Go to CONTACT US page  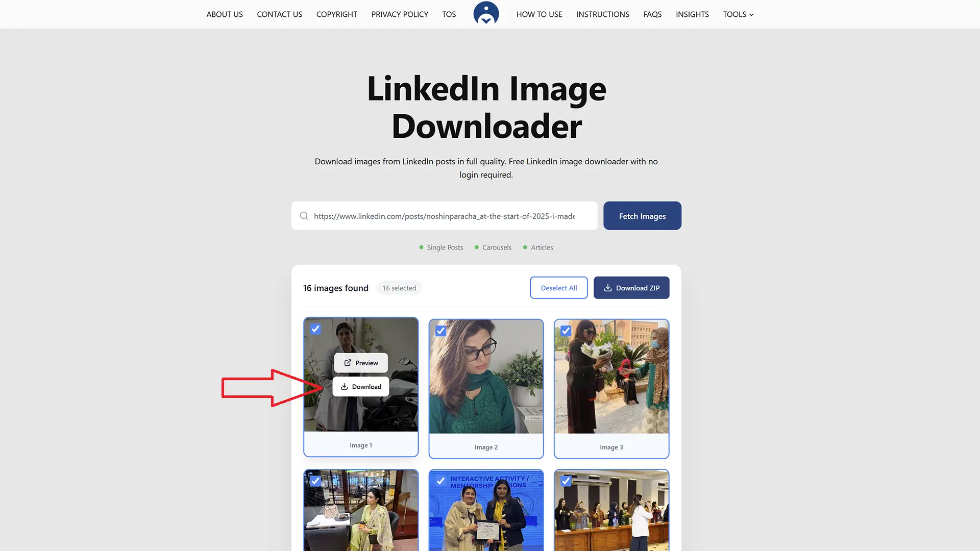(x=280, y=14)
